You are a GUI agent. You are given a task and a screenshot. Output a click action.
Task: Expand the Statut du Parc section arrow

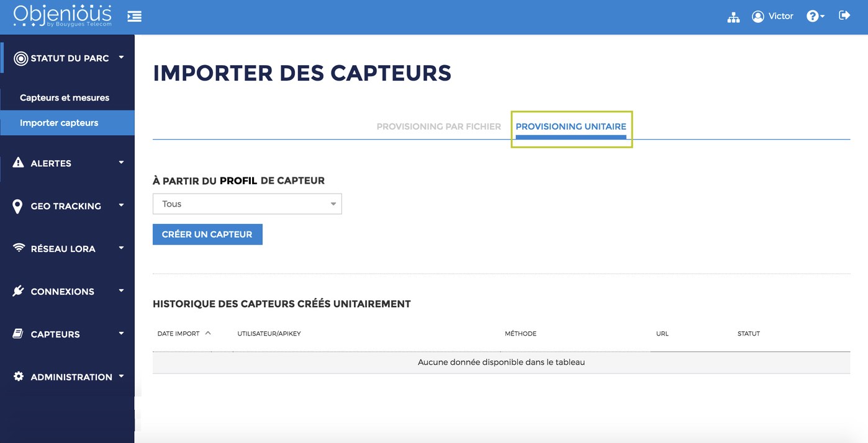(121, 58)
